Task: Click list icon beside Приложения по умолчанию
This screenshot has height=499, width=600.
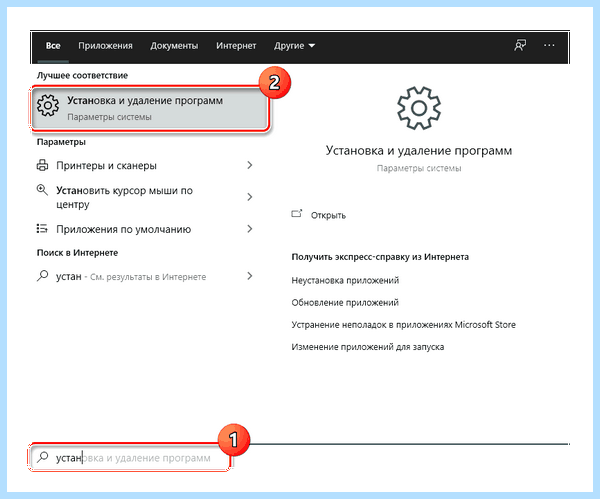Action: (42, 229)
